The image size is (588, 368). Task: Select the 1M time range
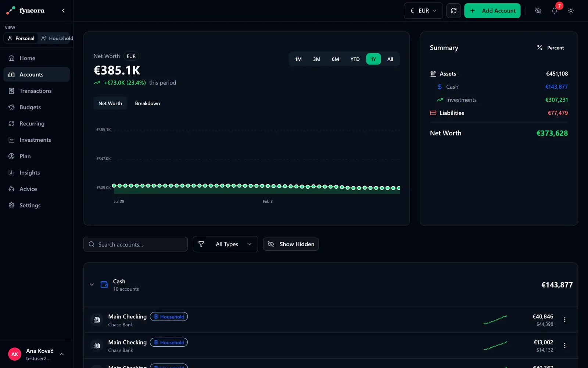(x=298, y=59)
